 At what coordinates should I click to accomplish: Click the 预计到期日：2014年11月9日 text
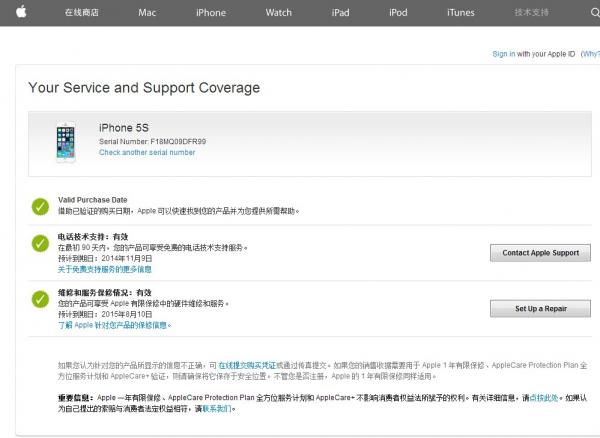coord(105,259)
